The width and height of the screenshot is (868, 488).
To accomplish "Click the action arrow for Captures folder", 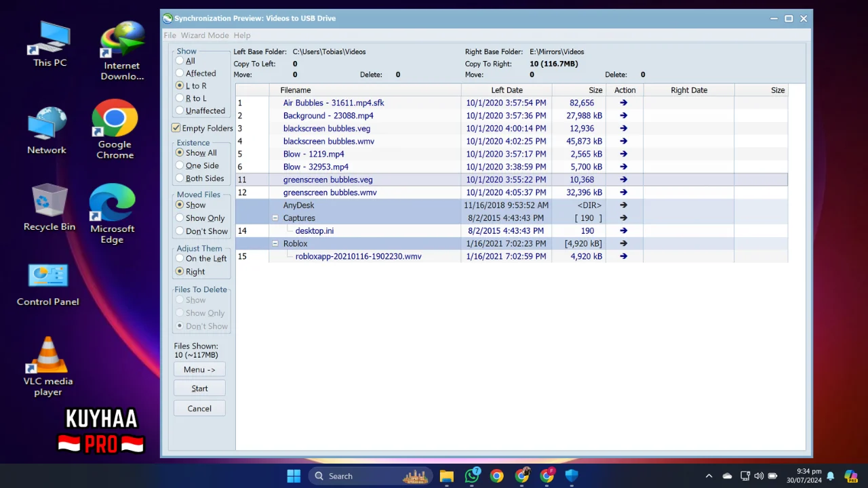I will [x=623, y=218].
